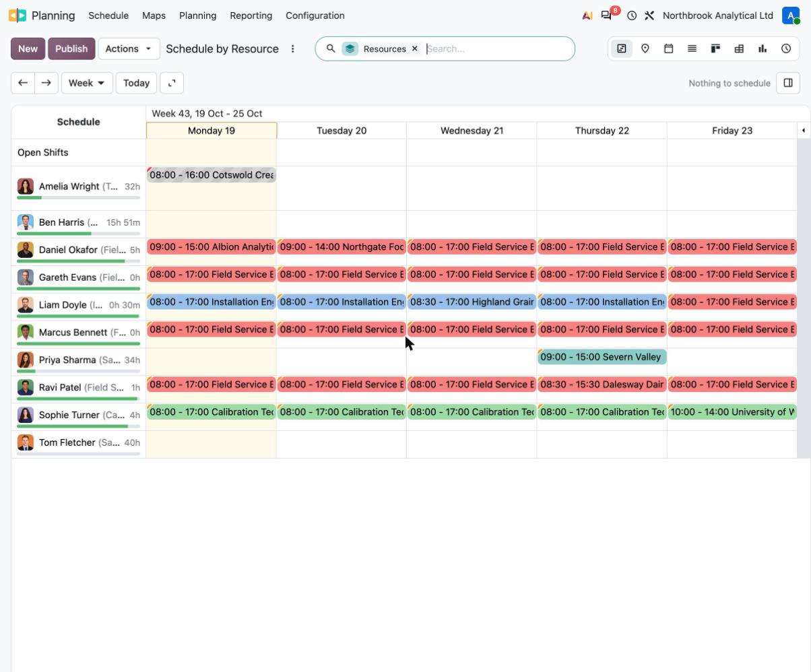Focus the search input field
The image size is (811, 672).
click(497, 48)
